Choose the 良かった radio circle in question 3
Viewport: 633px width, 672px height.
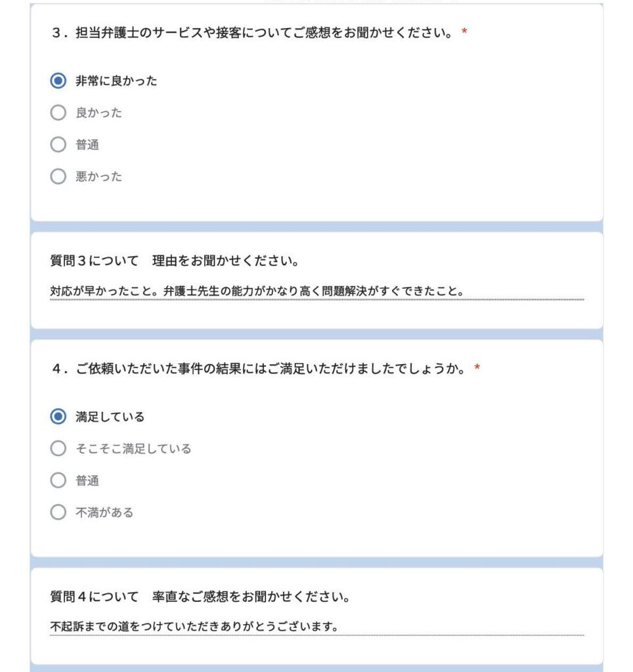point(58,113)
